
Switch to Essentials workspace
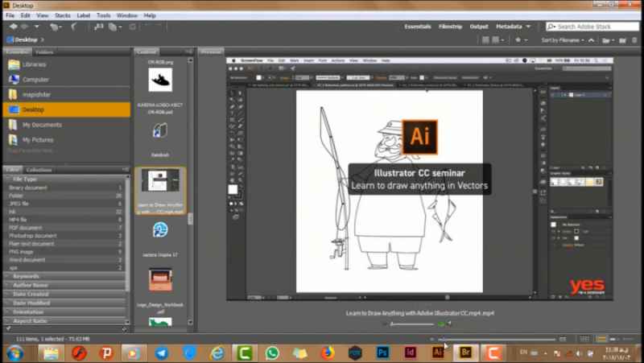click(x=418, y=27)
